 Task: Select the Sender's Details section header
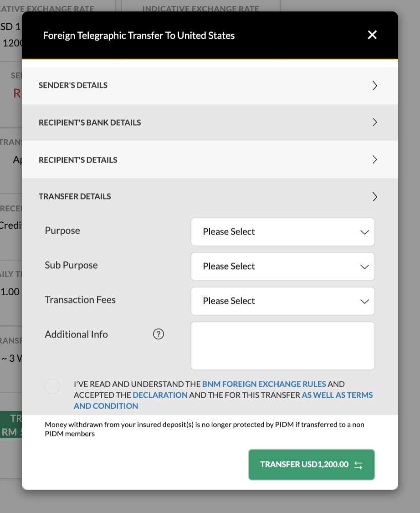coord(210,85)
